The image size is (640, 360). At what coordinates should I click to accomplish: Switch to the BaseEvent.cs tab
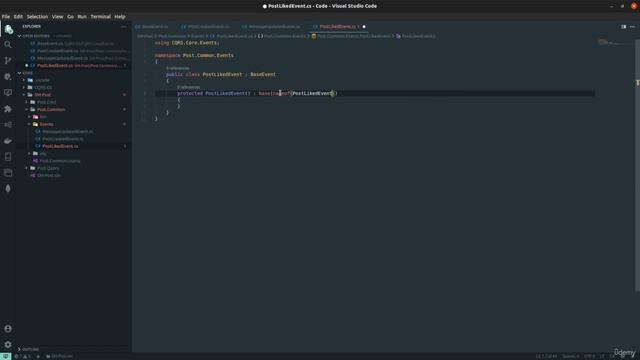(155, 27)
